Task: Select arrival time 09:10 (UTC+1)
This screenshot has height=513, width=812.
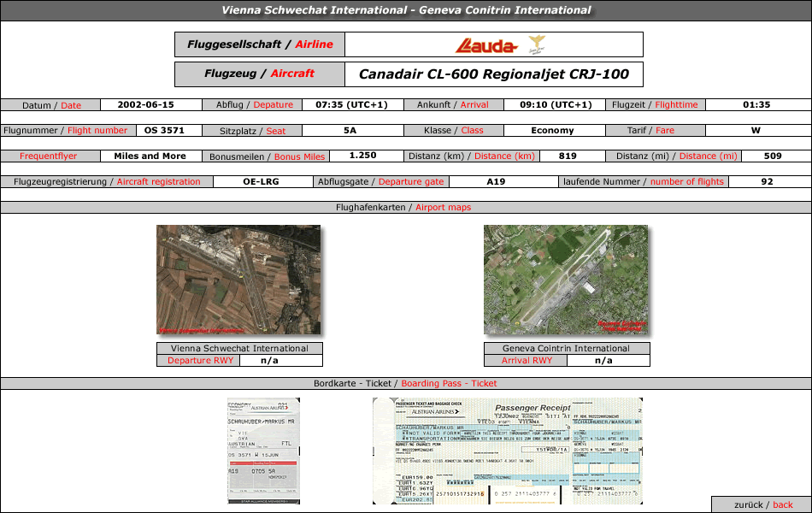Action: (x=556, y=104)
